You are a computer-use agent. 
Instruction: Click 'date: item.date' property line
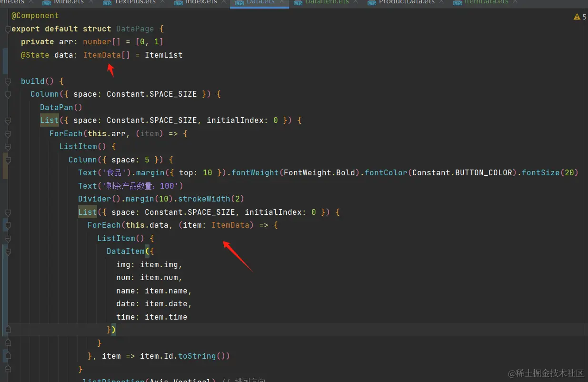pos(154,303)
